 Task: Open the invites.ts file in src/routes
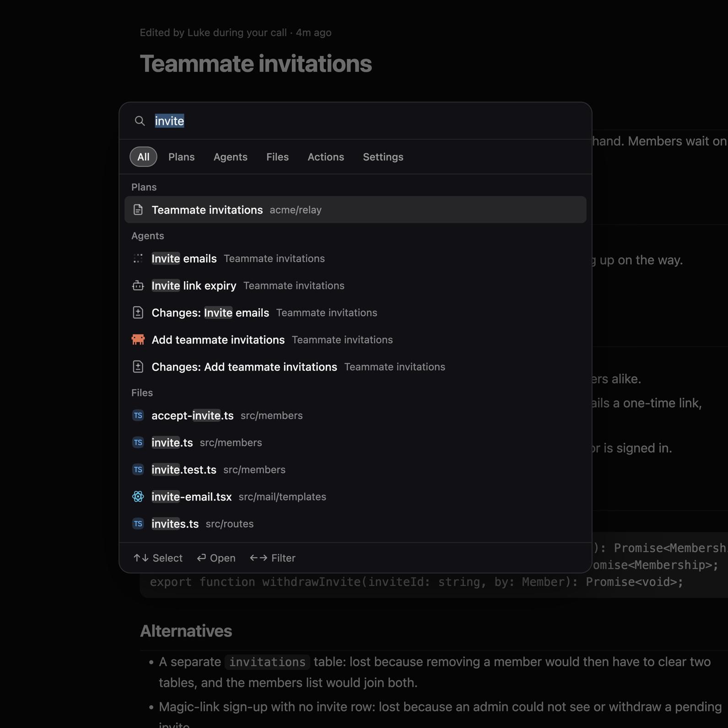(355, 523)
